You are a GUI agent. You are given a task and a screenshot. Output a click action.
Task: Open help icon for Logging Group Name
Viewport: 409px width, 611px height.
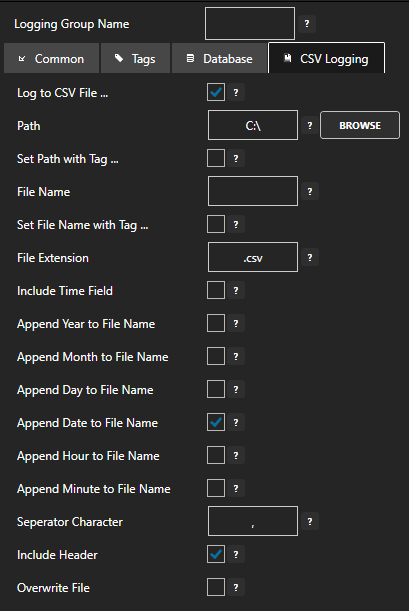pyautogui.click(x=307, y=24)
